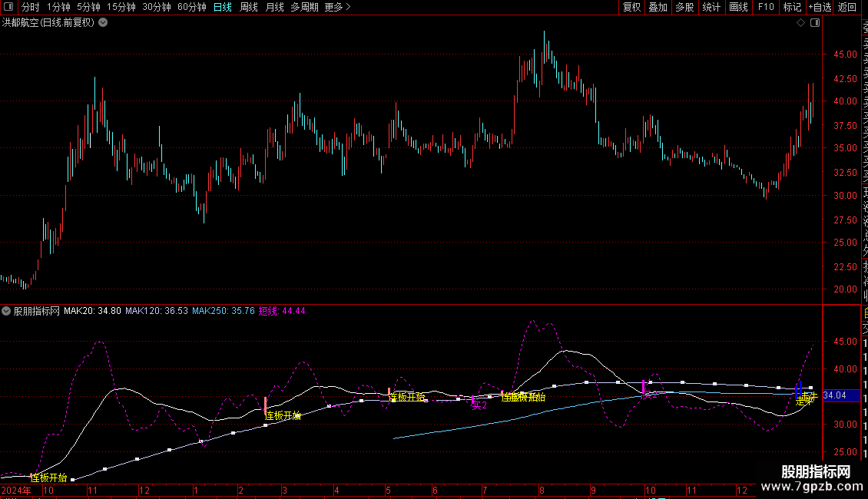Screen dimensions: 868x499
Task: Open the 统计 statistics tool
Action: coord(711,7)
